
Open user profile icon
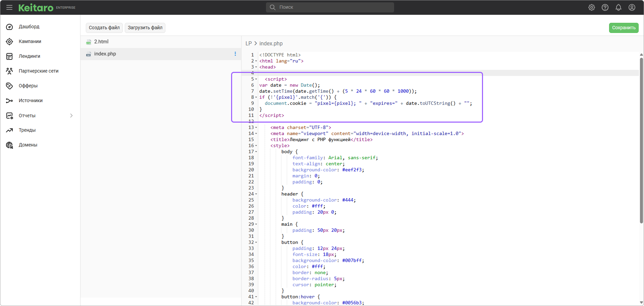(632, 7)
